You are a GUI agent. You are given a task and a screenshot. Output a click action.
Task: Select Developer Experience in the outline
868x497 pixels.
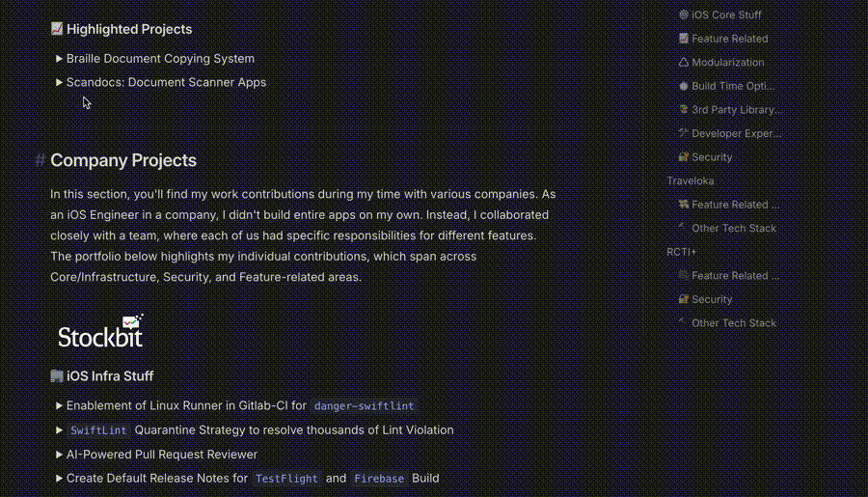(x=736, y=133)
